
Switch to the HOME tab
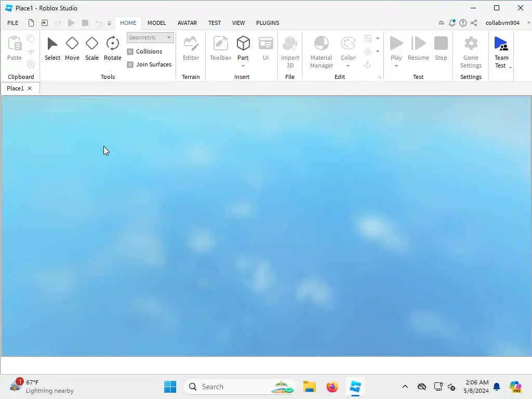(128, 23)
